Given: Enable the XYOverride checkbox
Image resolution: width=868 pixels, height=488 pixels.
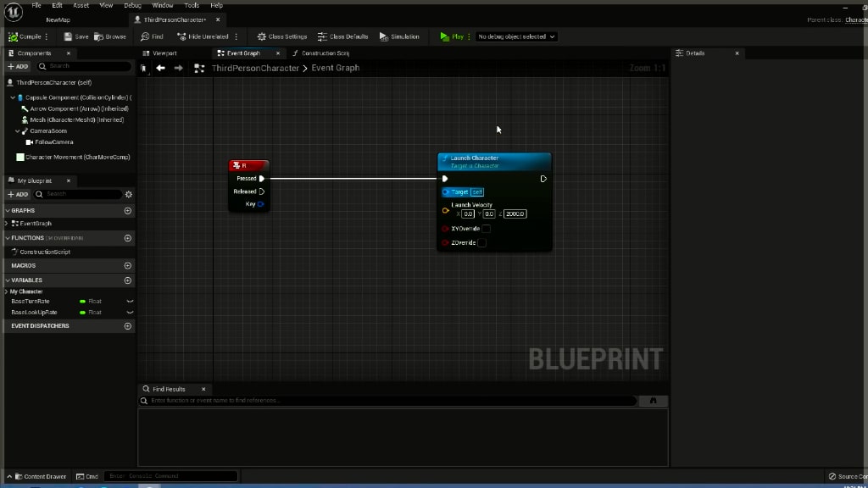Looking at the screenshot, I should tap(486, 229).
